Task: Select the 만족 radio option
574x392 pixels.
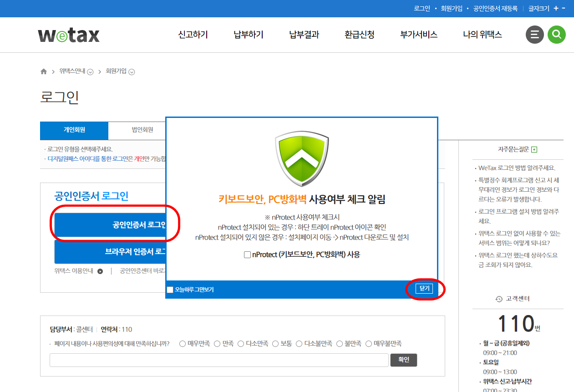Action: 217,344
